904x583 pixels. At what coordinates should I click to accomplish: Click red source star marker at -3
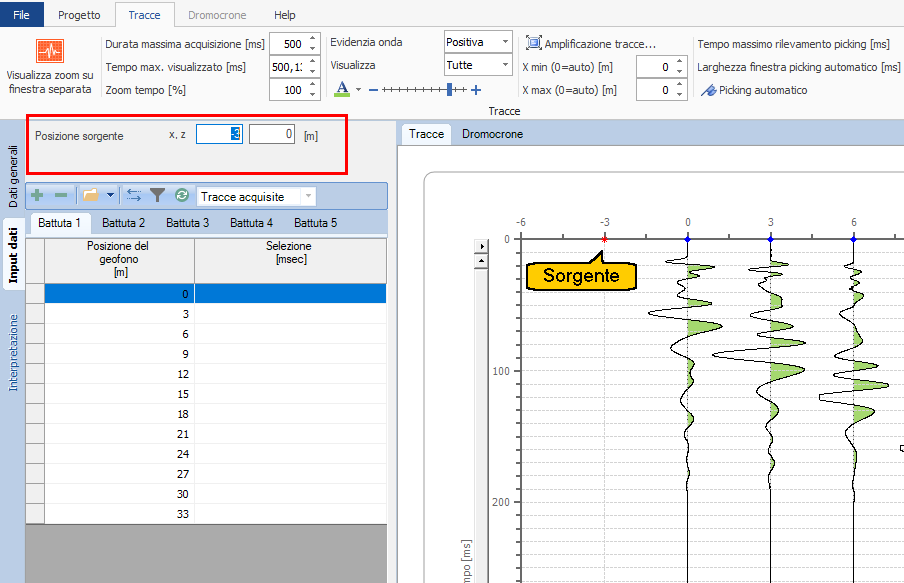[x=604, y=239]
